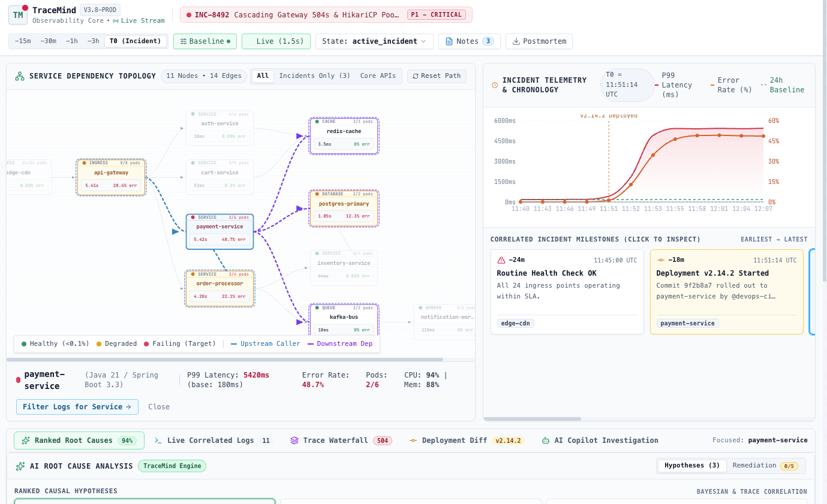Click Reset Path button
The height and width of the screenshot is (504, 827).
436,76
